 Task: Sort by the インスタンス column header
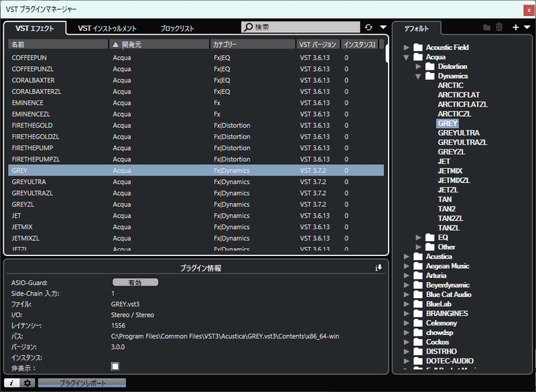click(x=360, y=44)
